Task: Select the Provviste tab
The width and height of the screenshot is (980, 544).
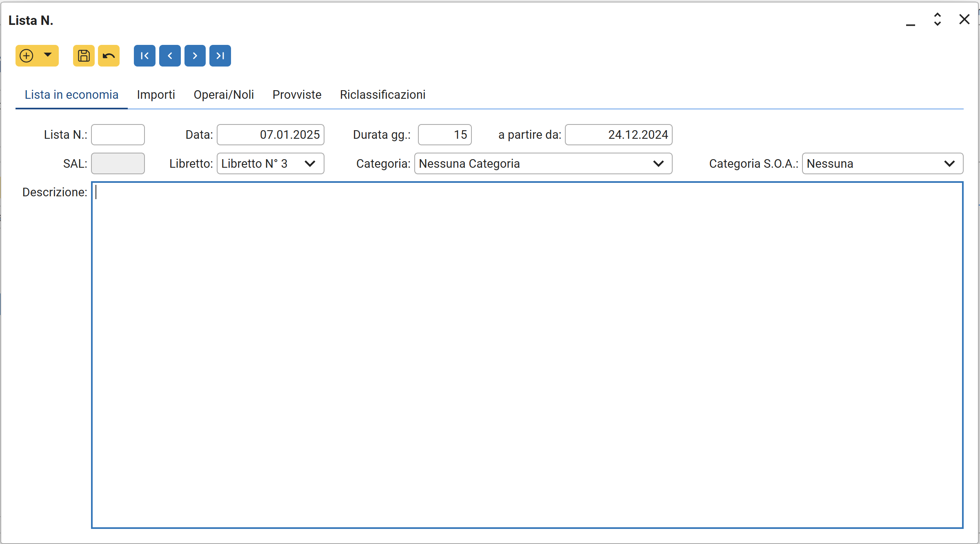Action: pyautogui.click(x=297, y=95)
